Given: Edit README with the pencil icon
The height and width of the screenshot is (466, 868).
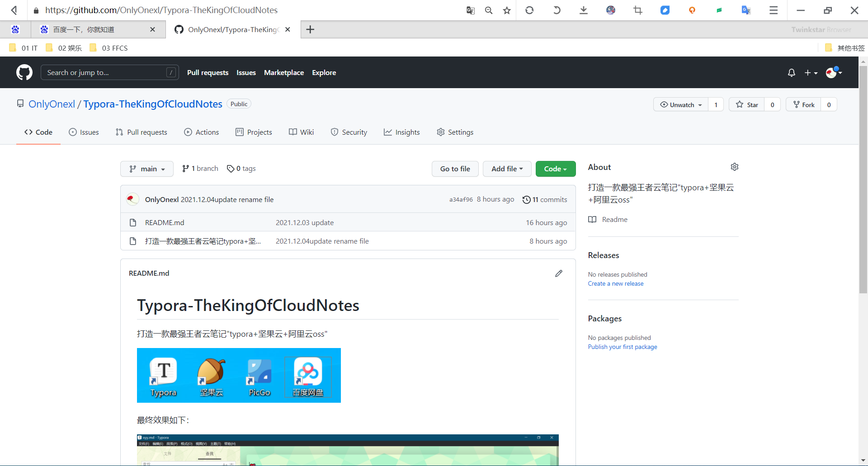Looking at the screenshot, I should 559,273.
